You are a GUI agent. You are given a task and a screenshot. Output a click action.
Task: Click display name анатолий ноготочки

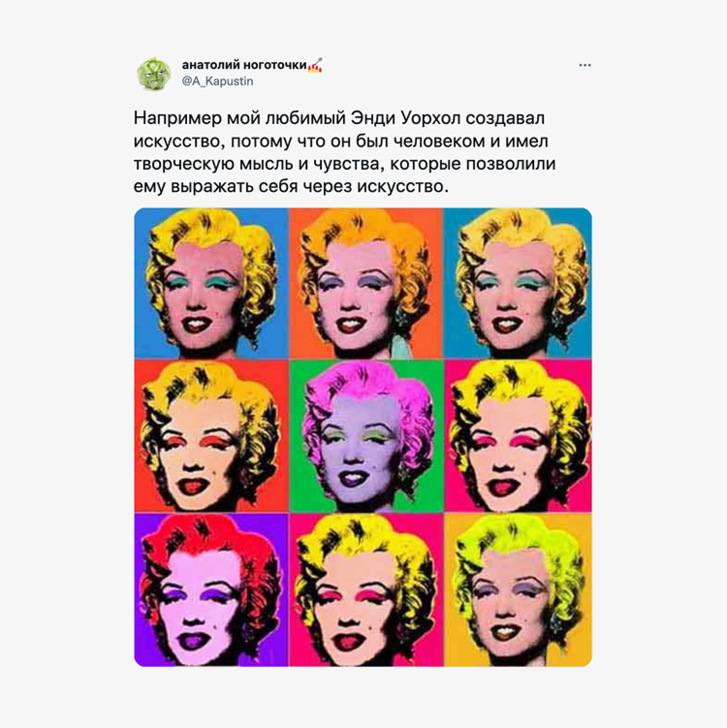click(244, 65)
